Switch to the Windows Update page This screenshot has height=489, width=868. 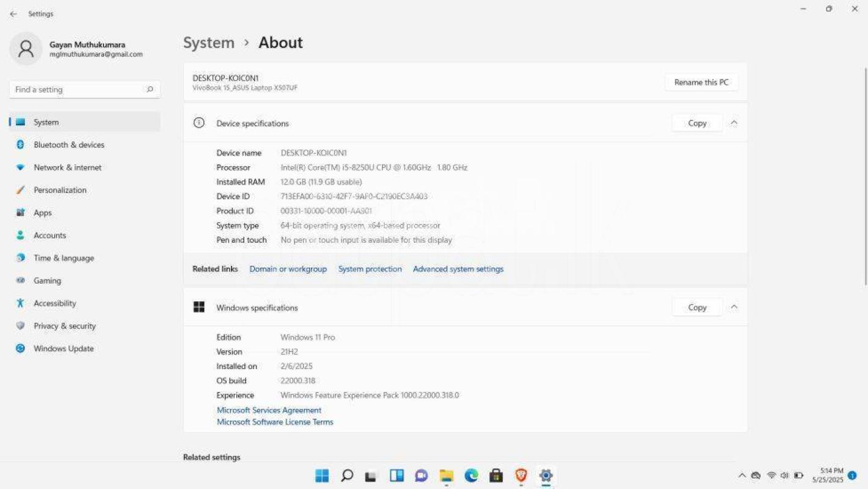(x=64, y=348)
